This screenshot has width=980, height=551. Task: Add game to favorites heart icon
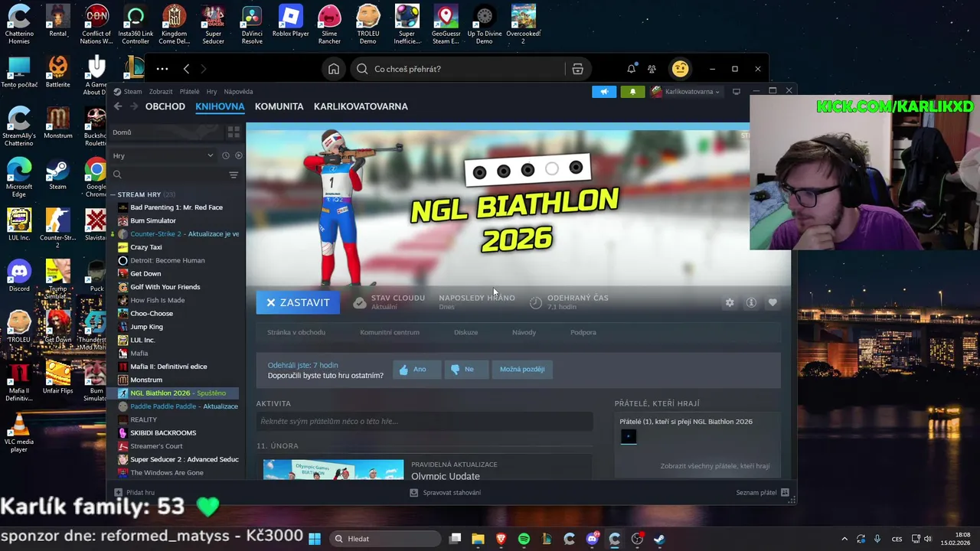click(773, 303)
